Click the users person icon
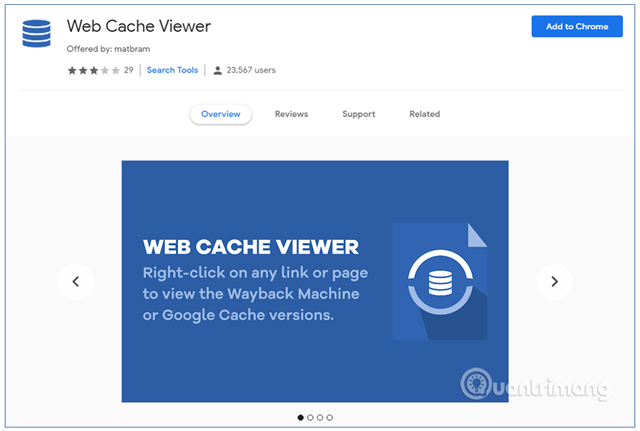Viewport: 640px width, 431px height. [x=218, y=70]
